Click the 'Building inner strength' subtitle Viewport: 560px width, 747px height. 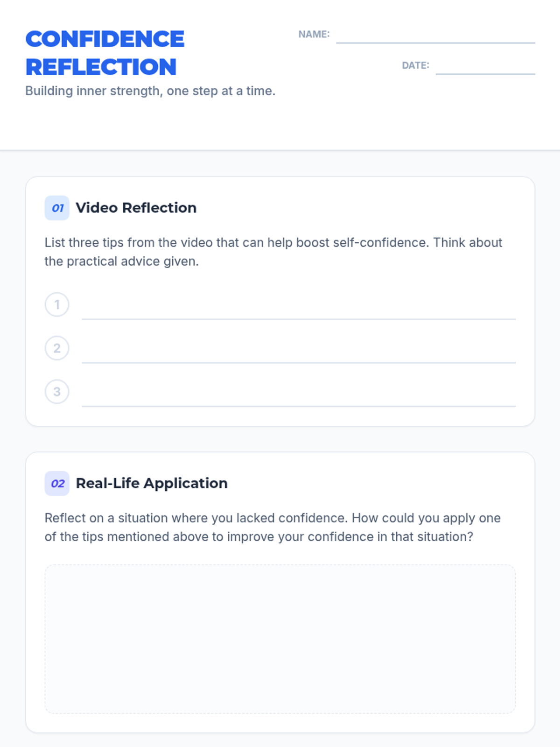[x=150, y=91]
